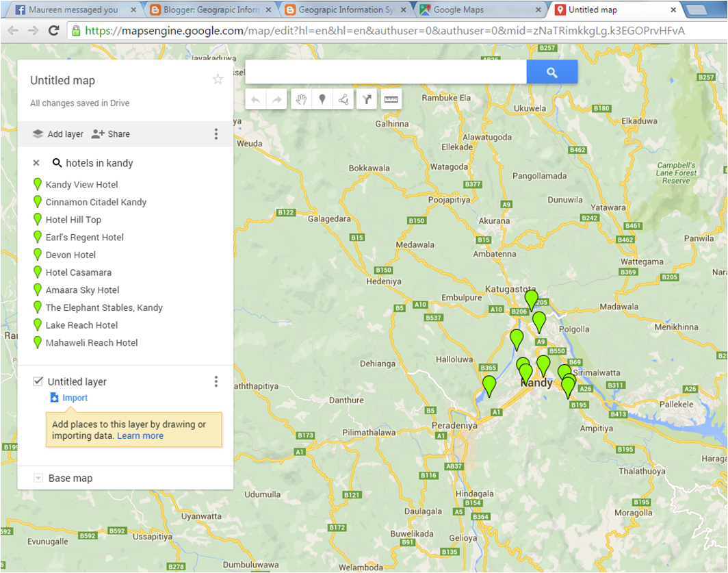Click the browser back arrow
The width and height of the screenshot is (728, 573).
[x=13, y=31]
